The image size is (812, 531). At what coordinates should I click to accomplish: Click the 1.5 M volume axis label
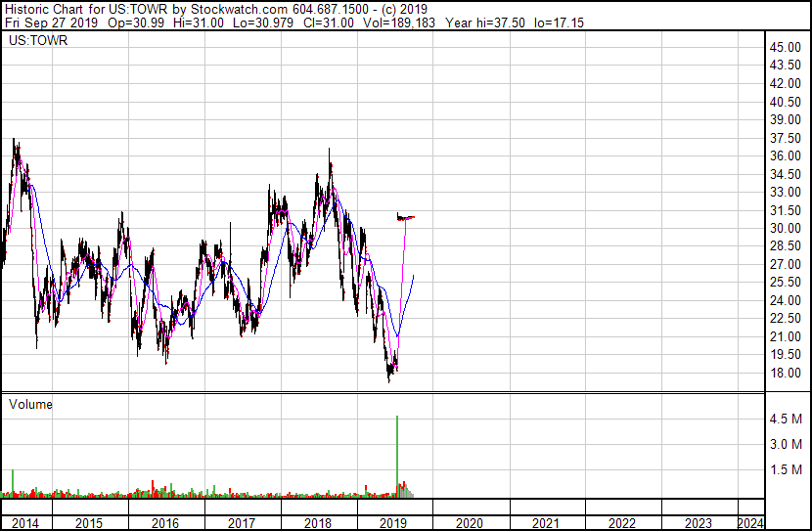(x=786, y=470)
